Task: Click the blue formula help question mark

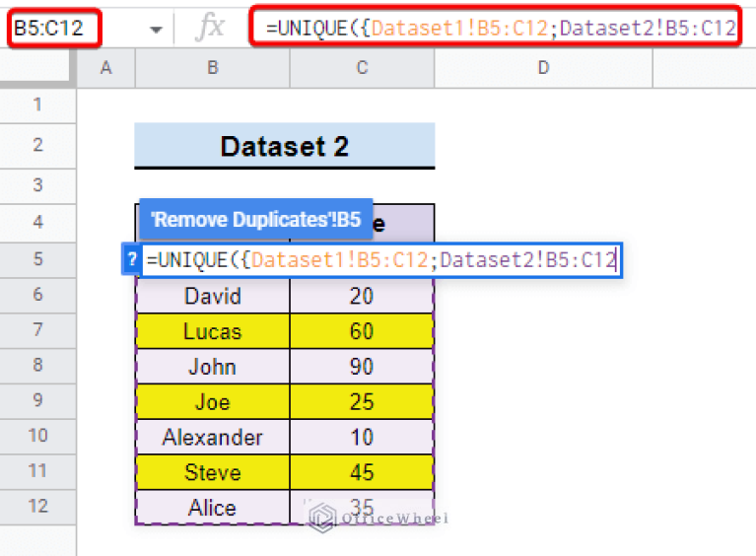Action: [x=131, y=260]
